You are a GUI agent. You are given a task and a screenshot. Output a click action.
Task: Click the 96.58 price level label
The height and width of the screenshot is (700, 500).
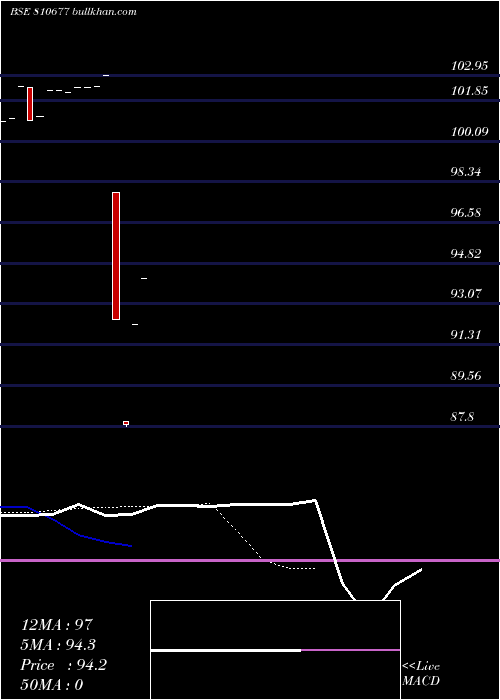coord(466,213)
